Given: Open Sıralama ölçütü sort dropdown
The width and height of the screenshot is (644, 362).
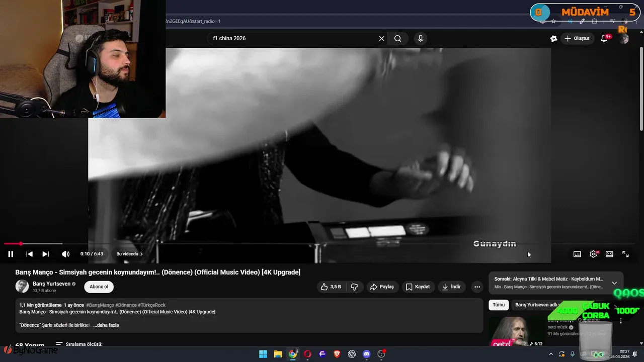Looking at the screenshot, I should tap(79, 344).
